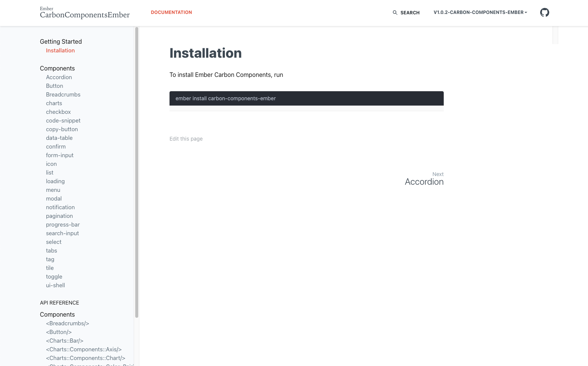
Task: Click the Ember CarbonComponentsEmber logo
Action: point(84,12)
